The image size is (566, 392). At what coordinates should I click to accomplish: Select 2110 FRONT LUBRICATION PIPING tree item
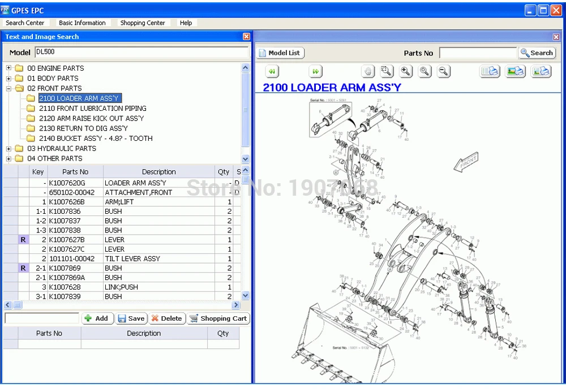(x=93, y=108)
